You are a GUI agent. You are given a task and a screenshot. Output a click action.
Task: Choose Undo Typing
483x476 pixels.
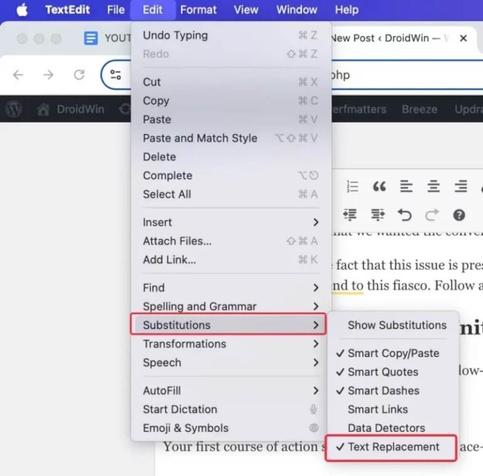tap(231, 35)
